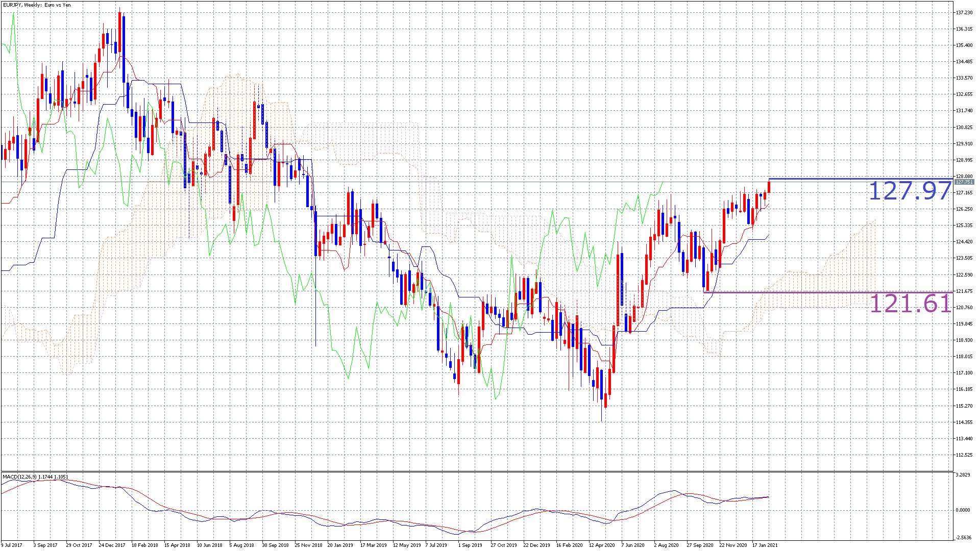Click the 25 Nov 2018 date label

[308, 545]
